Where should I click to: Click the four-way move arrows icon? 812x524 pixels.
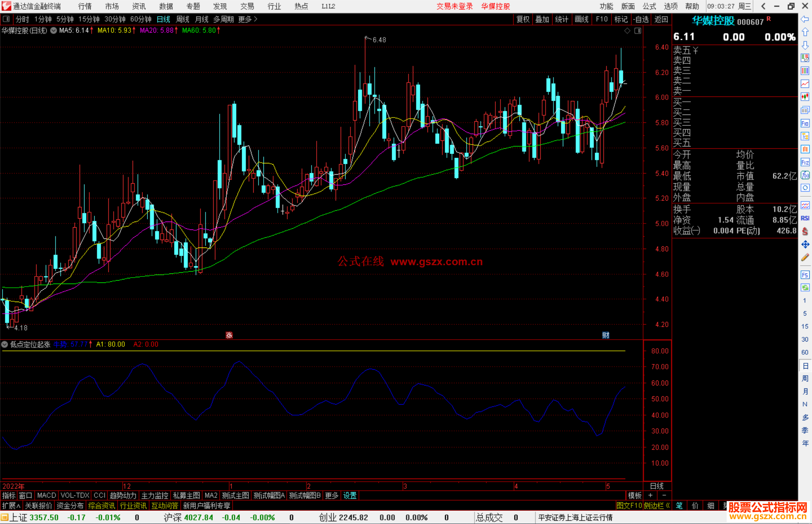click(805, 245)
